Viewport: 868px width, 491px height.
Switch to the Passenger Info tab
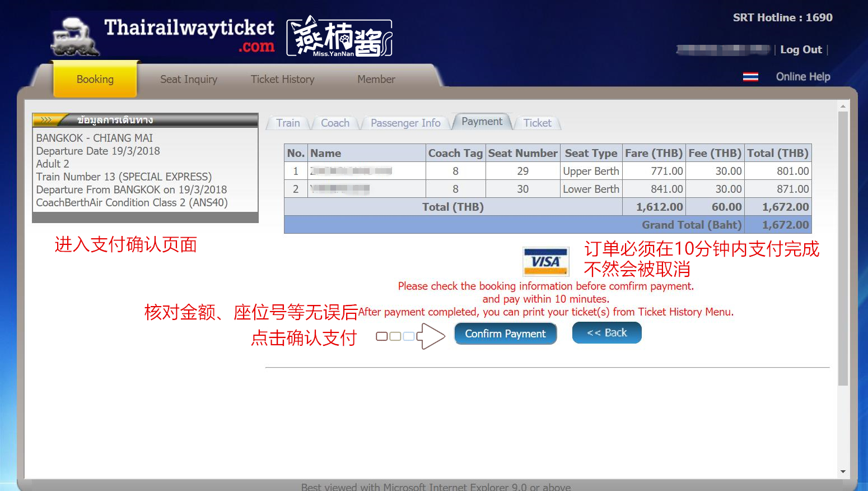tap(405, 123)
